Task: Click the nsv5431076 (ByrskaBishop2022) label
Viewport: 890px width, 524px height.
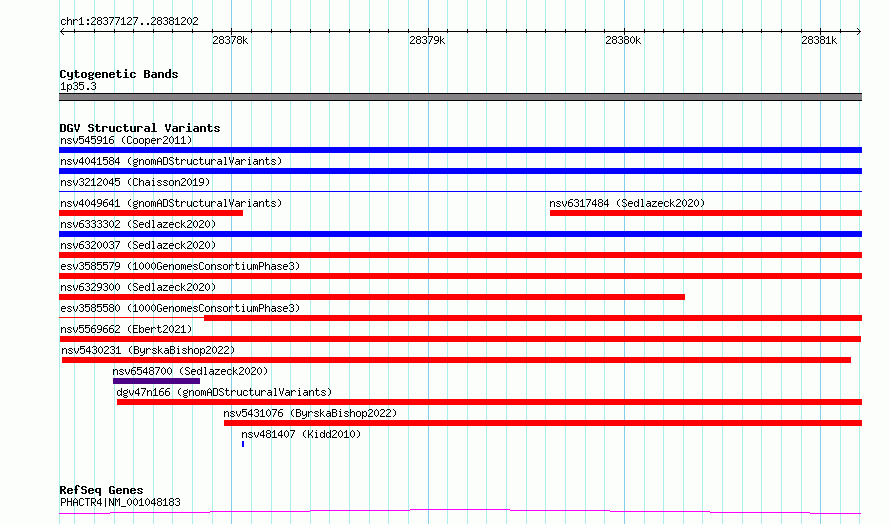Action: pyautogui.click(x=310, y=413)
